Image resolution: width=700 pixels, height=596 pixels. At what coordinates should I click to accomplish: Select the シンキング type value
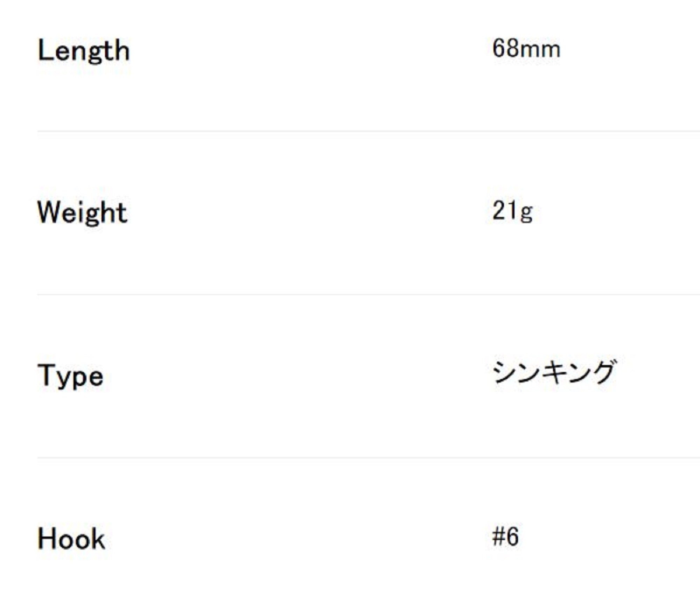point(553,372)
